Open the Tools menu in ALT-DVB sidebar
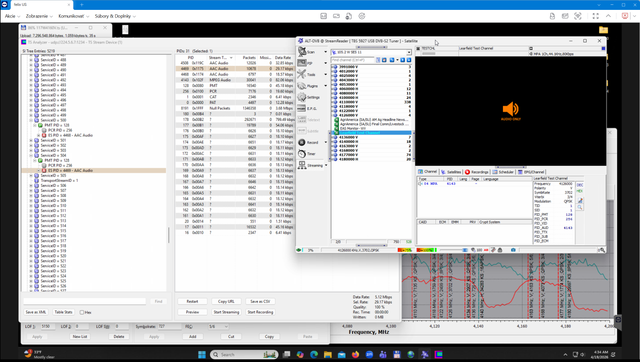The height and width of the screenshot is (362, 640). (x=307, y=74)
